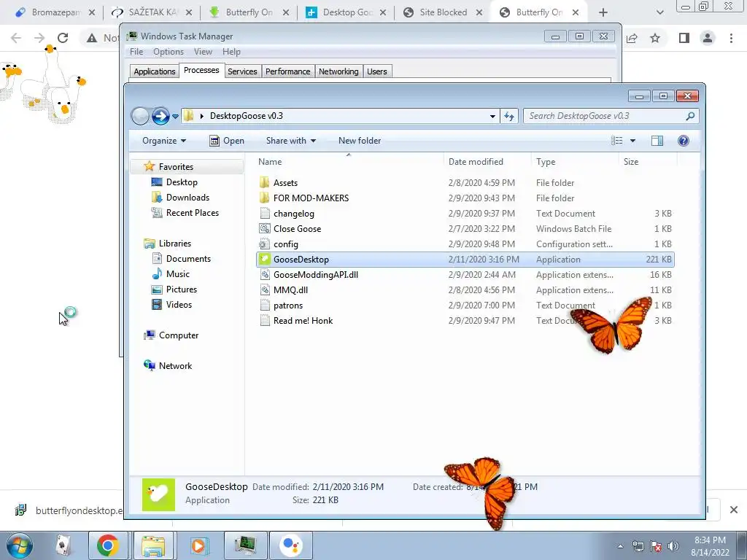The height and width of the screenshot is (560, 747).
Task: Open the Organize dropdown menu
Action: 164,141
